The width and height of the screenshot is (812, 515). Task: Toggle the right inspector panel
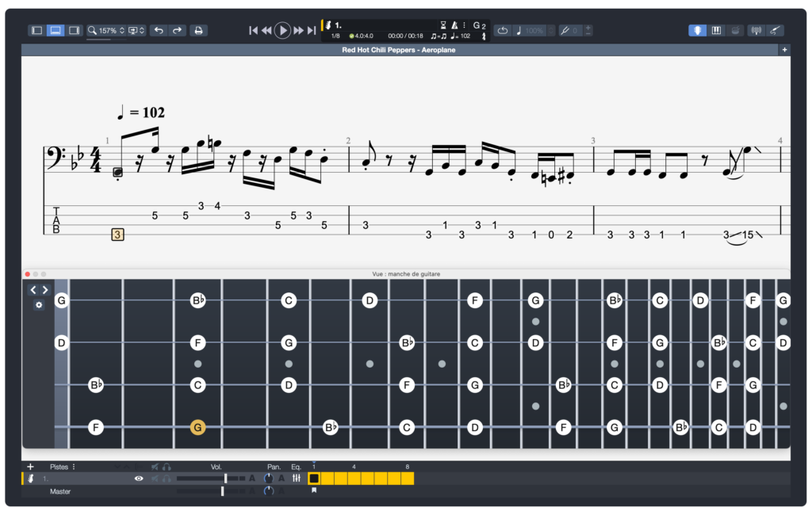(x=74, y=31)
